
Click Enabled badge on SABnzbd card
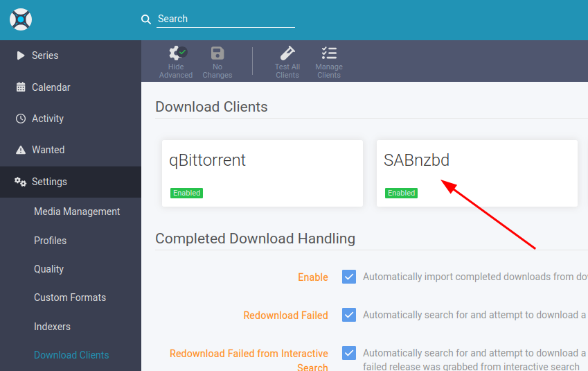tap(401, 193)
